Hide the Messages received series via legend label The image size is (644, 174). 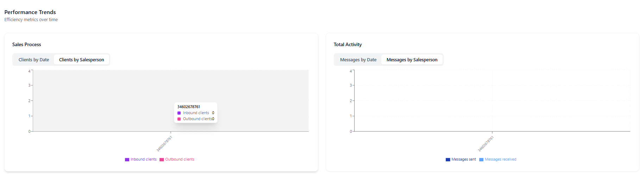(x=500, y=159)
